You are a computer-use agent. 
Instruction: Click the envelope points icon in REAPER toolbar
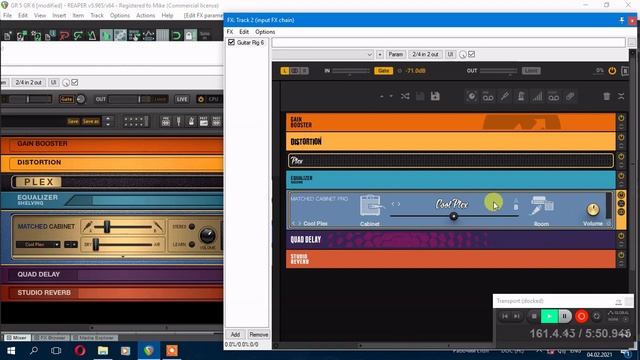(x=148, y=36)
